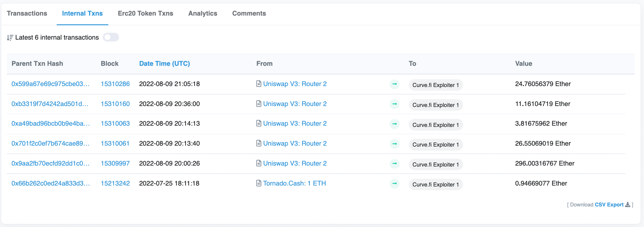Click Curve.fi Exploiter 1 badge in 26.55069019 row
Screen dimensions: 644x227
pyautogui.click(x=436, y=145)
